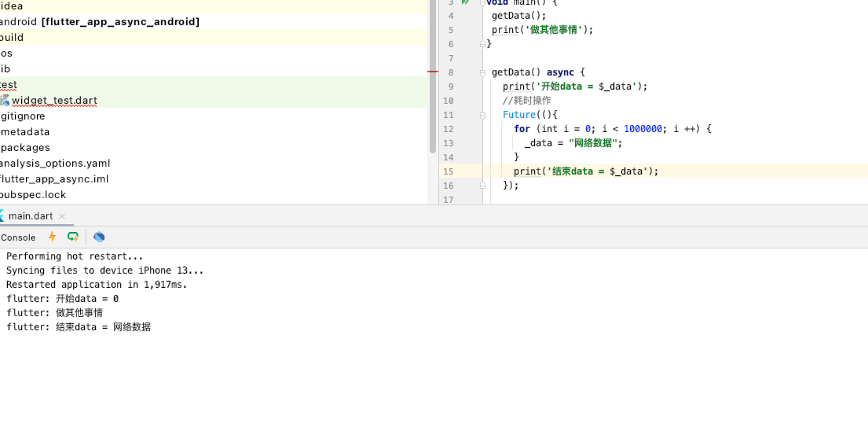Click 'flutter: 开始data = 0' console output
Image resolution: width=868 pixels, height=438 pixels.
pyautogui.click(x=63, y=299)
